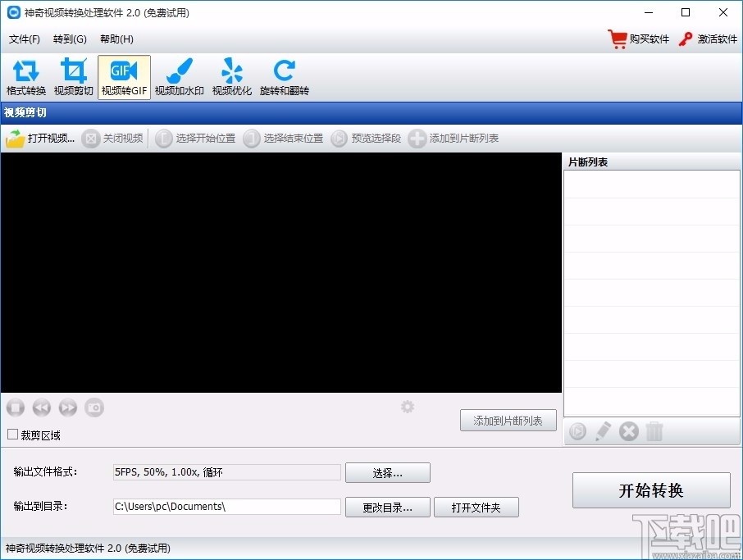The width and height of the screenshot is (743, 560).
Task: Click the 添加到片断列表 button below the video
Action: point(508,421)
